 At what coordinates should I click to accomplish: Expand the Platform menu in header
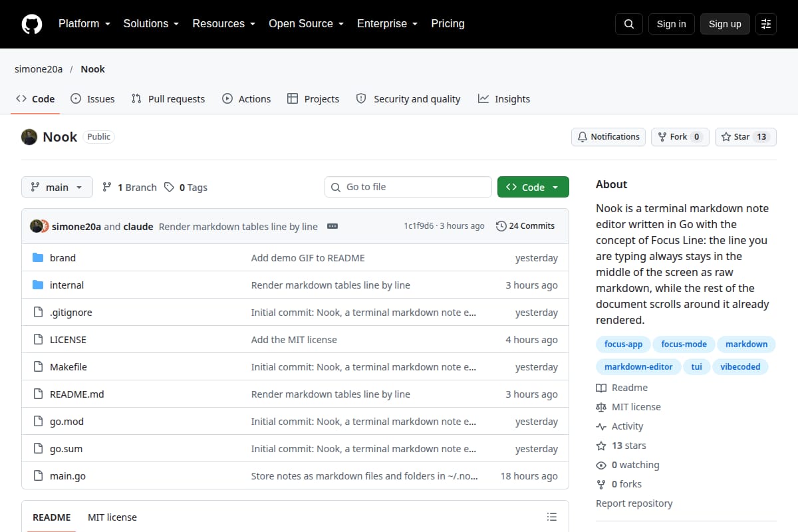84,24
